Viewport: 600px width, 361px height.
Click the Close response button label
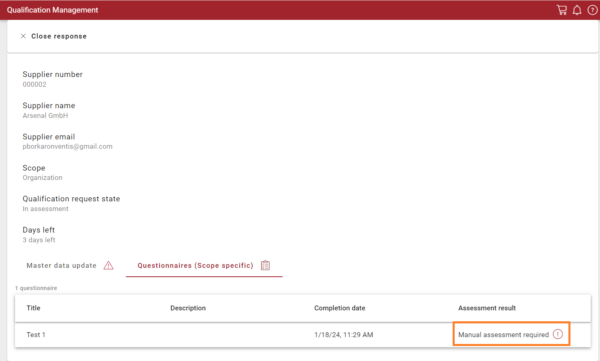click(59, 36)
